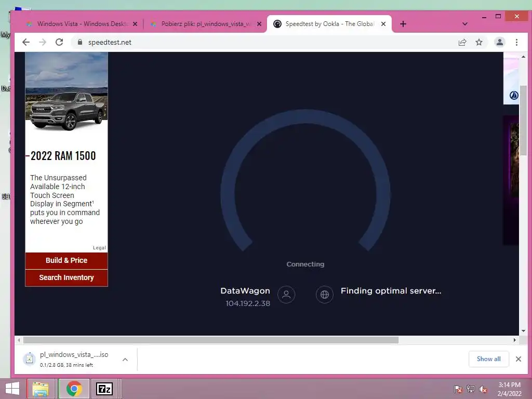Viewport: 532px width, 399px height.
Task: Open the Windows Start button
Action: coord(12,389)
